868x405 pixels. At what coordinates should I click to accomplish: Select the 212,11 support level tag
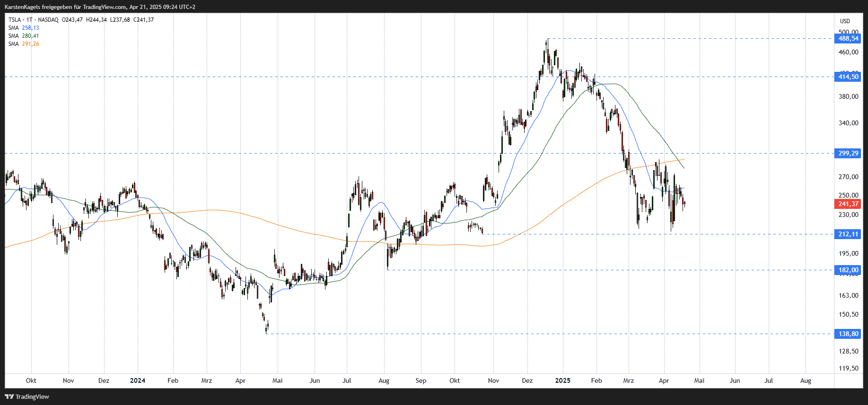tap(848, 234)
